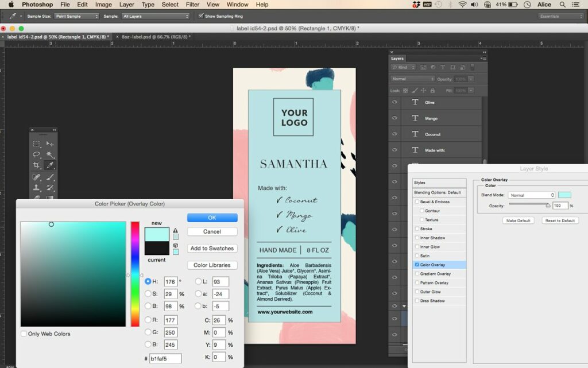Click the Add to Swatches button
Viewport: 588px width, 368px height.
213,248
